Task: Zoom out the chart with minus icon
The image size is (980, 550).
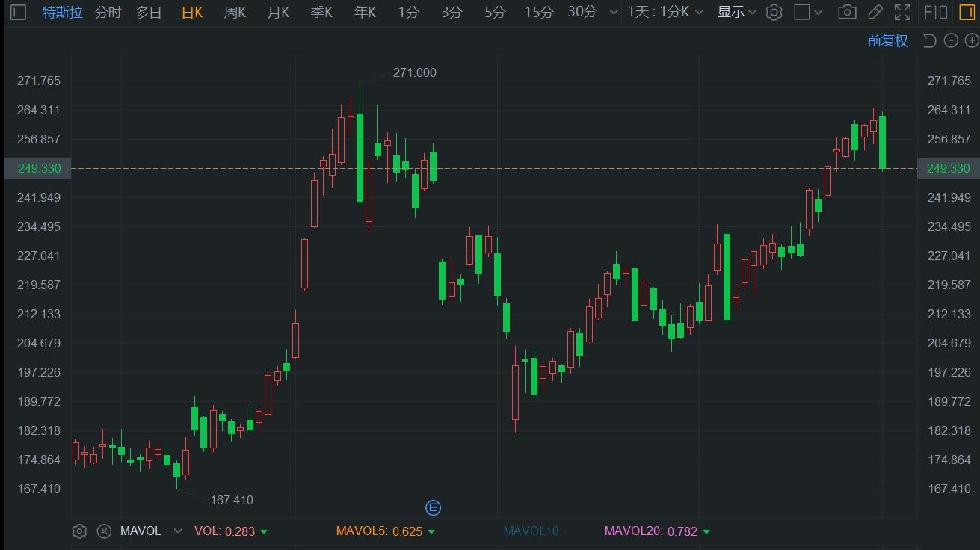Action: [951, 40]
